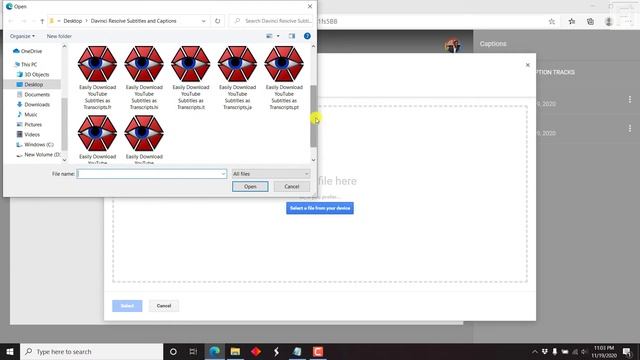Viewport: 640px width, 360px height.
Task: Switch to Microsoft Edge on taskbar
Action: [x=214, y=351]
